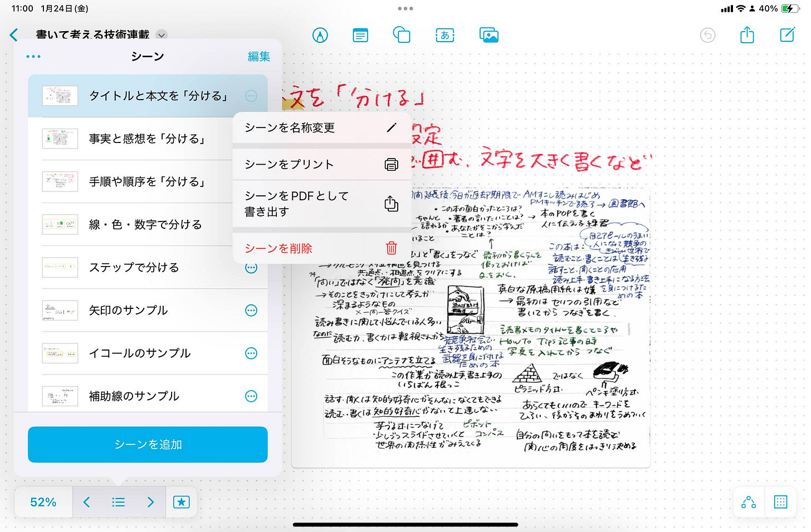Add a text box

tap(445, 35)
